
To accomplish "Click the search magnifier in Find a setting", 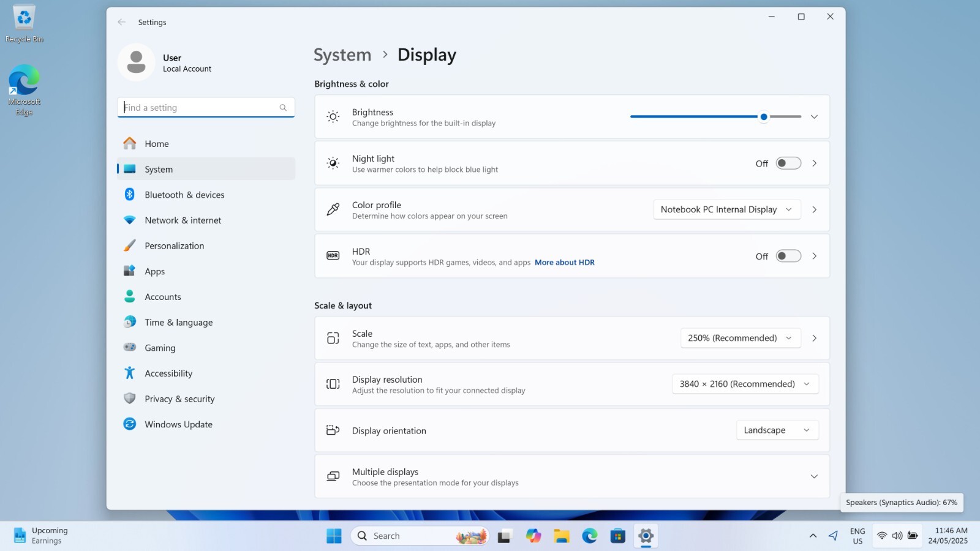I will [x=283, y=108].
